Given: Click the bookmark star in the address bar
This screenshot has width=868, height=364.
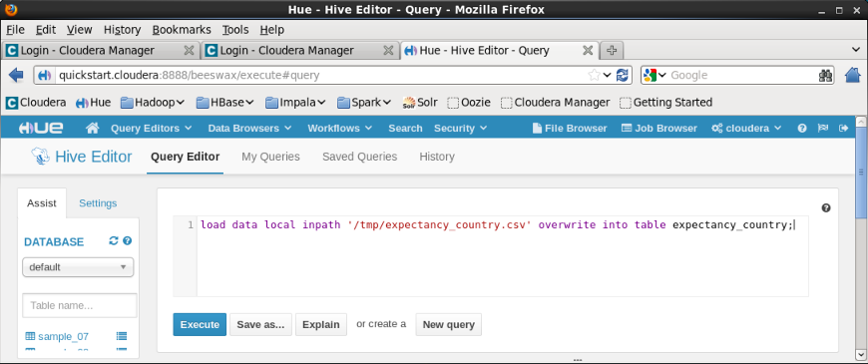Looking at the screenshot, I should point(594,75).
